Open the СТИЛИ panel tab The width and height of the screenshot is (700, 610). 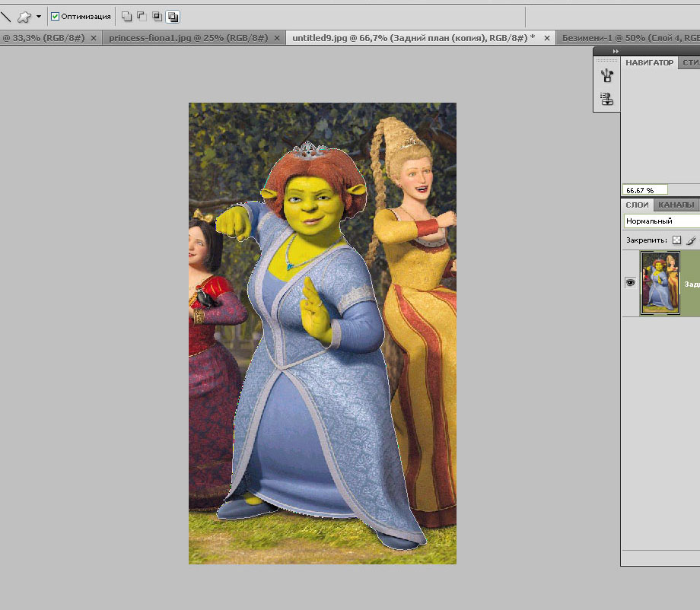tap(690, 63)
